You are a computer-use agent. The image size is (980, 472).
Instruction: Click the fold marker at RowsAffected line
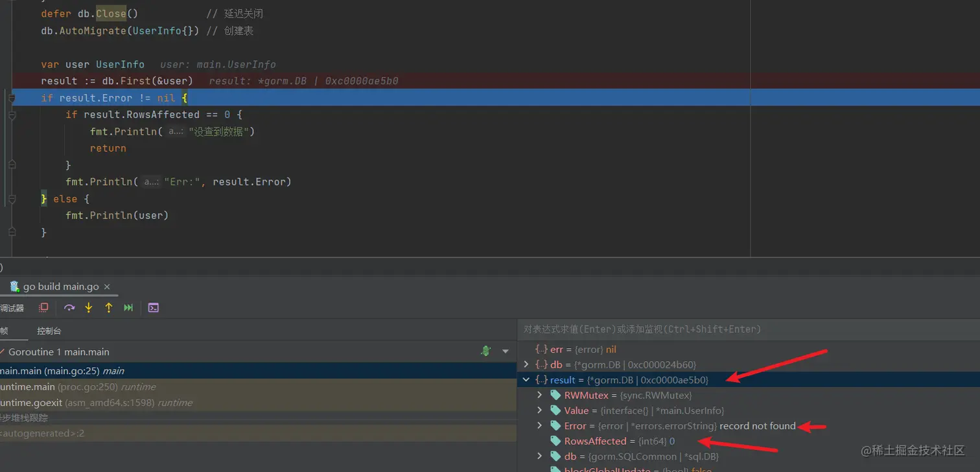[12, 115]
